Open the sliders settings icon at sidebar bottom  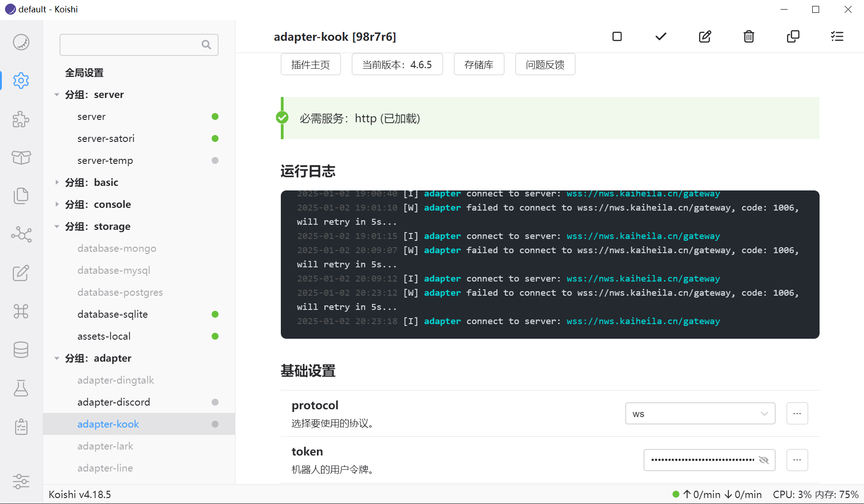tap(21, 481)
